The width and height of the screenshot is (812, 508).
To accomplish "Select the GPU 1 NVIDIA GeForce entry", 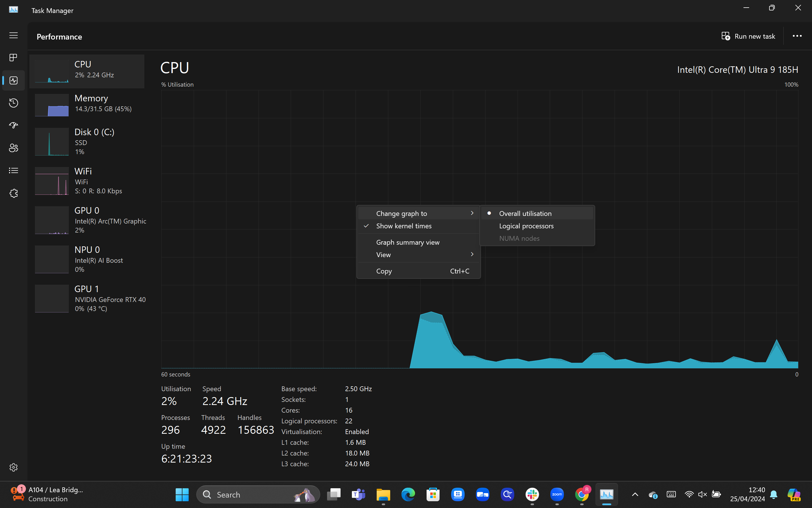I will [87, 299].
